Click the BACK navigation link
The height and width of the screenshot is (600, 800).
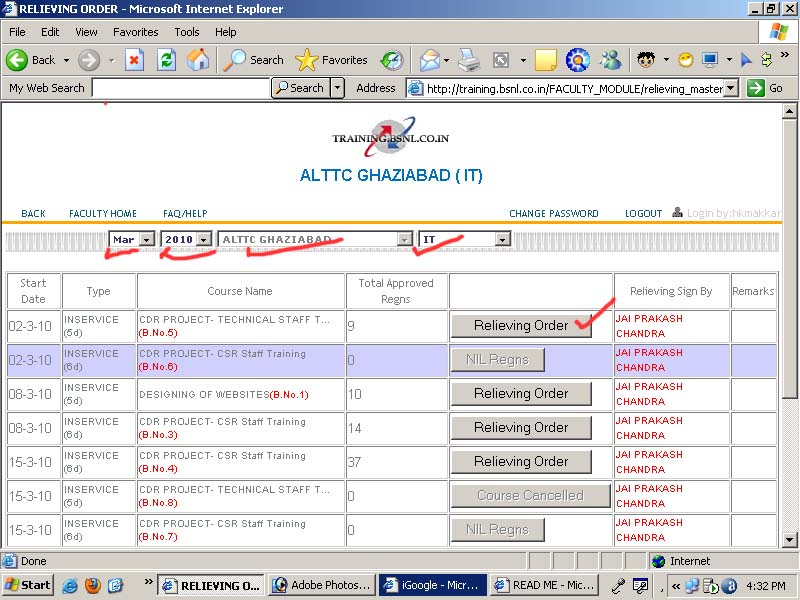[33, 213]
